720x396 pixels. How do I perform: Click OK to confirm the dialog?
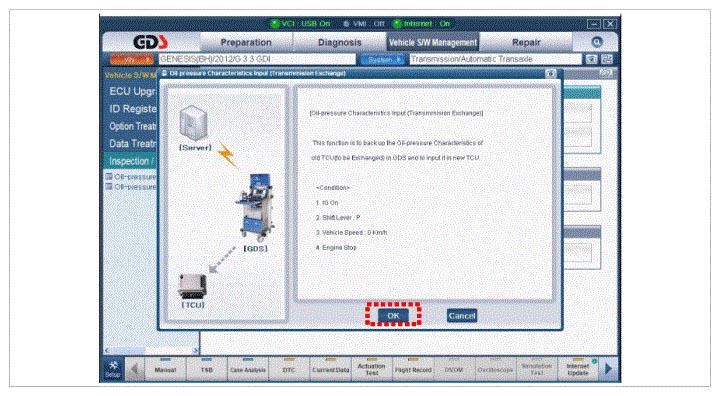click(393, 316)
